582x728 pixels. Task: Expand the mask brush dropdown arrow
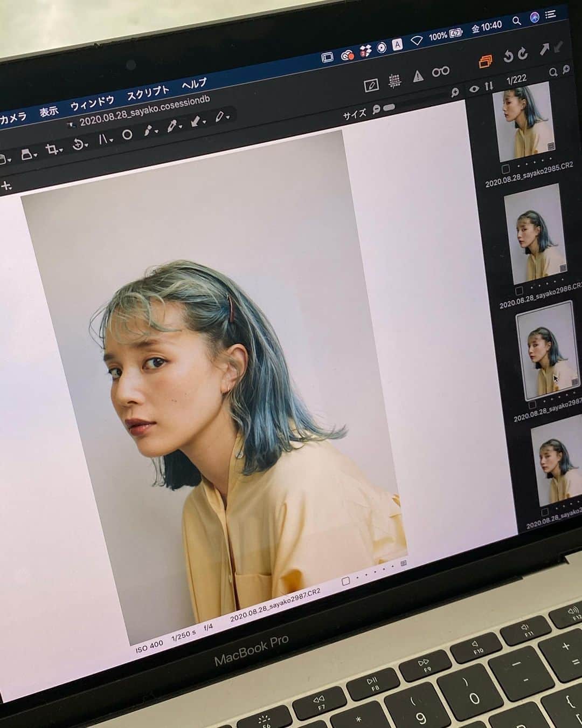click(156, 132)
